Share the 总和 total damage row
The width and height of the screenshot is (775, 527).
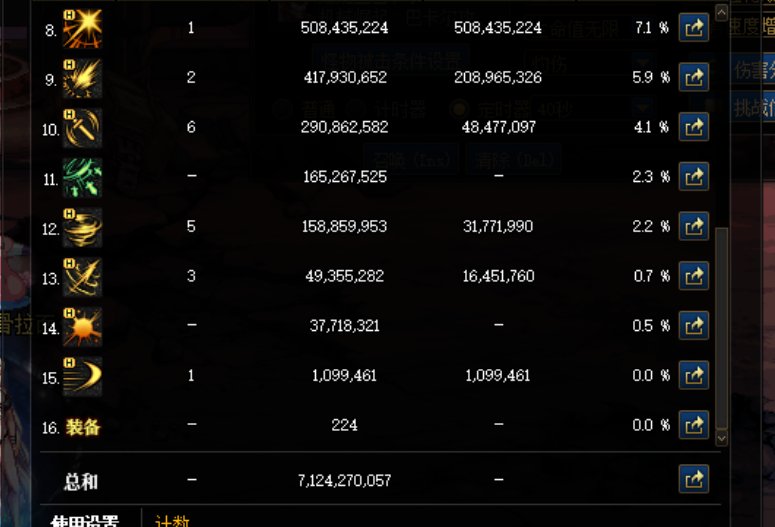tap(693, 480)
